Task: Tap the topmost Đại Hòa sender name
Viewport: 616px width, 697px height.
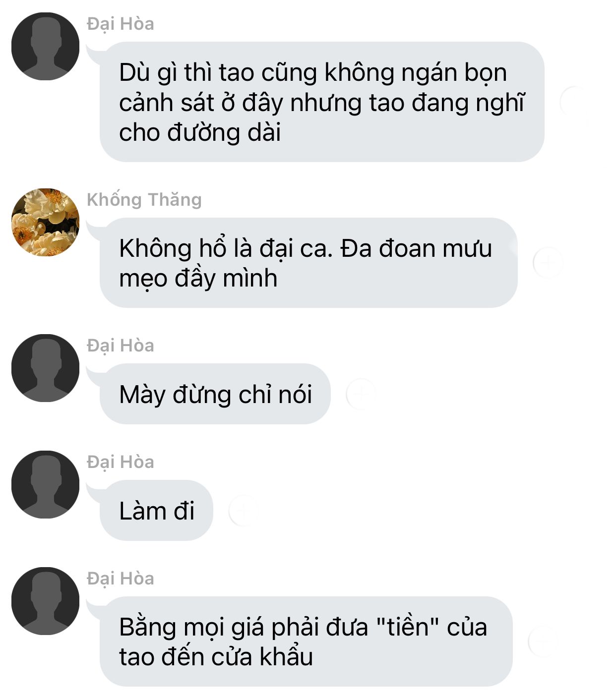Action: coord(121,24)
